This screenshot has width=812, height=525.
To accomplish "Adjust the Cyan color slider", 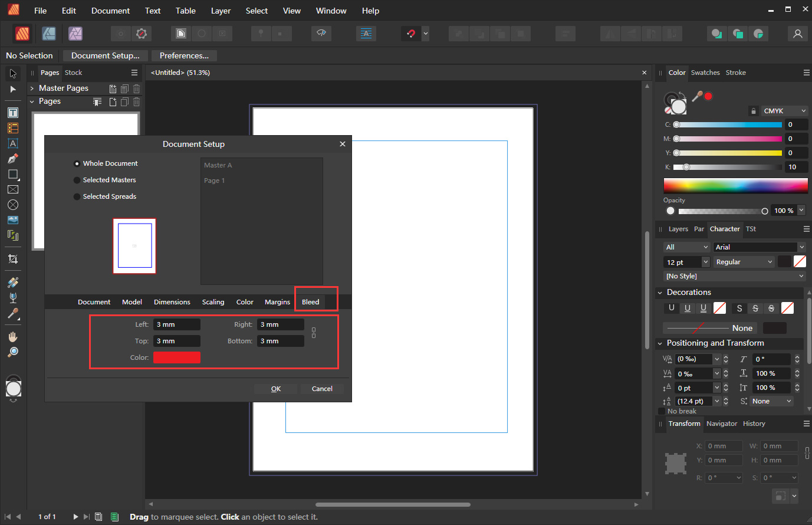I will click(728, 124).
